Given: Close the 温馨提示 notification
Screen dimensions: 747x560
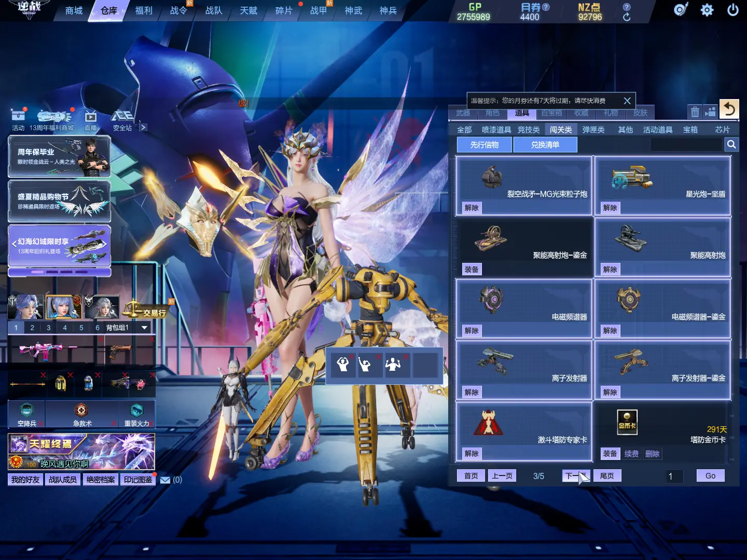Looking at the screenshot, I should [x=627, y=101].
